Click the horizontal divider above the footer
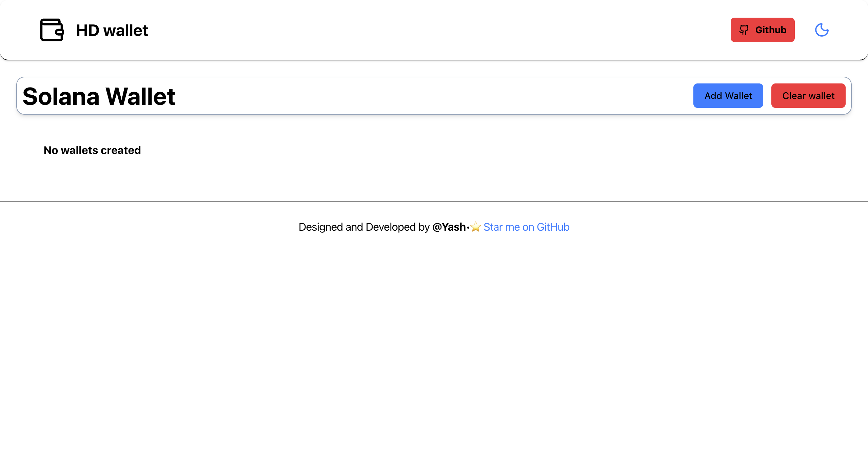 point(434,202)
